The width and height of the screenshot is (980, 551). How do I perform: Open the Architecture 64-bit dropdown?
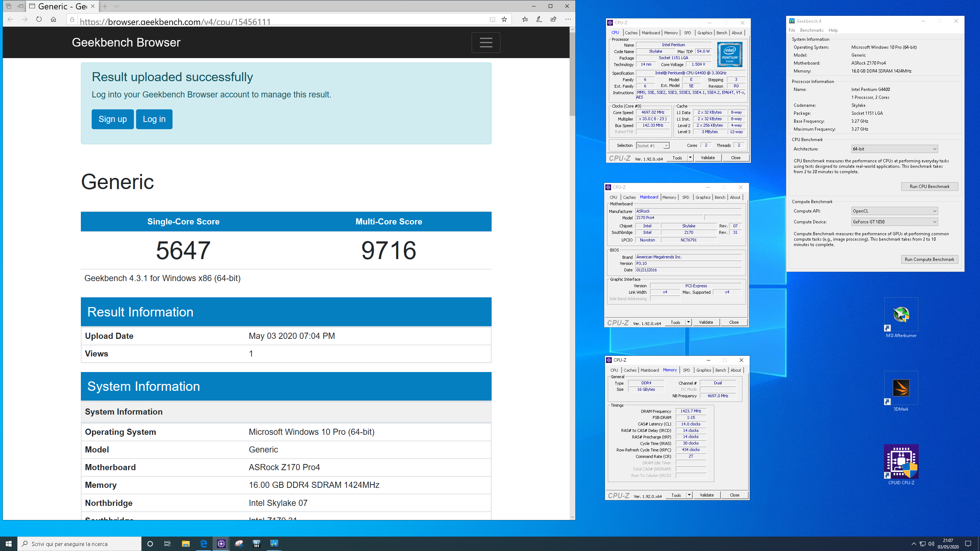pos(894,149)
